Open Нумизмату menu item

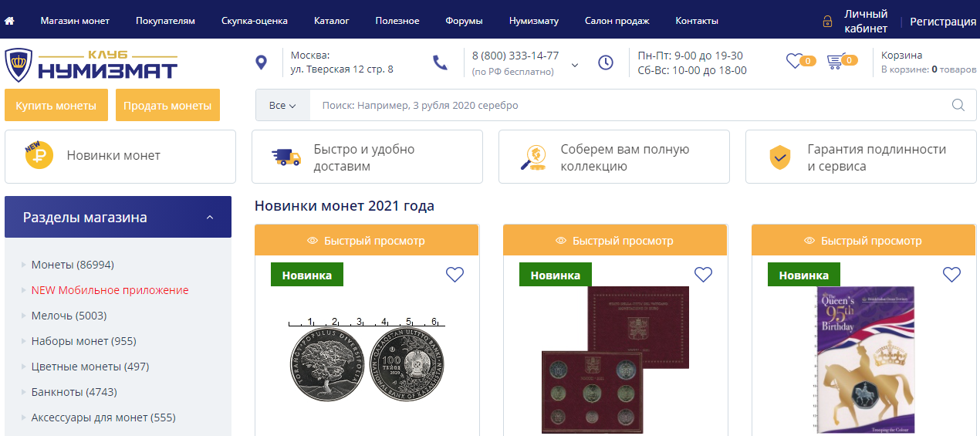click(534, 21)
